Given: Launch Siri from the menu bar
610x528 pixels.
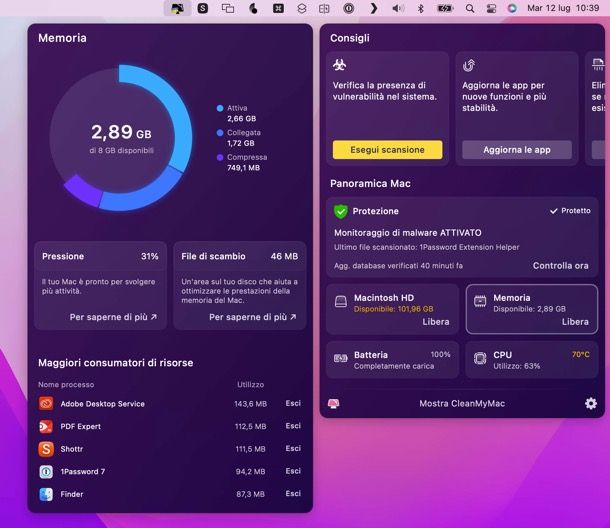Looking at the screenshot, I should pos(512,8).
